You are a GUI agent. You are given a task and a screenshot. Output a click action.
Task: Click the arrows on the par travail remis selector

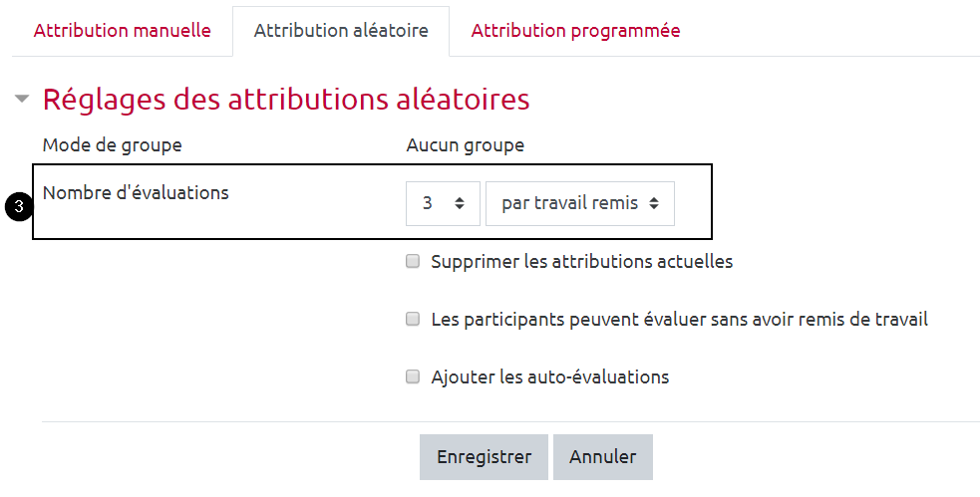click(x=654, y=203)
